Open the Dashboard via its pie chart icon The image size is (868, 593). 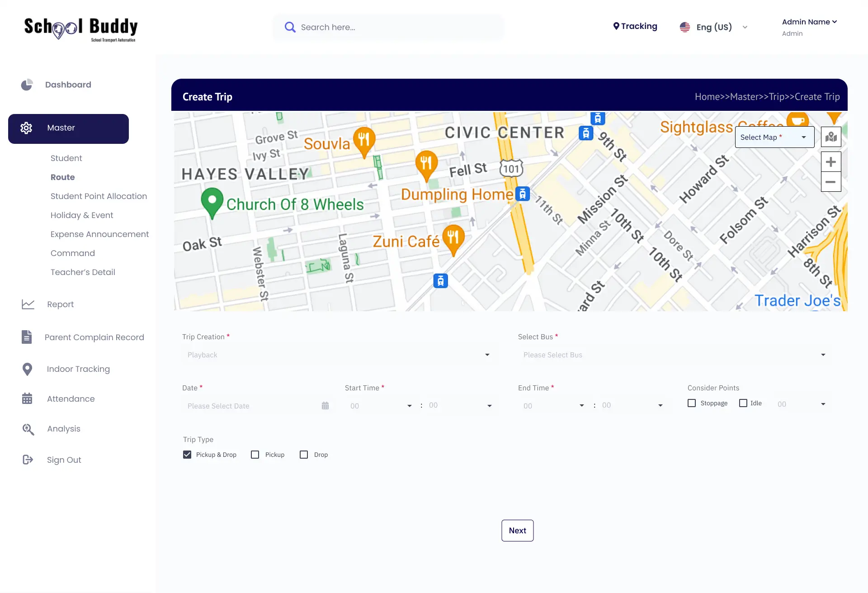27,85
